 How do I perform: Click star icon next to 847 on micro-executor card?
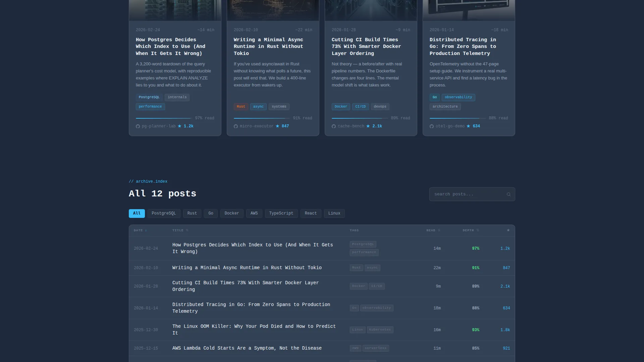tap(277, 126)
